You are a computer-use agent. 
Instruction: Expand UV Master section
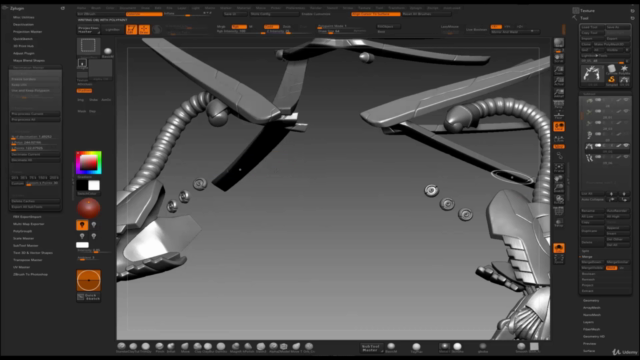[x=21, y=267]
